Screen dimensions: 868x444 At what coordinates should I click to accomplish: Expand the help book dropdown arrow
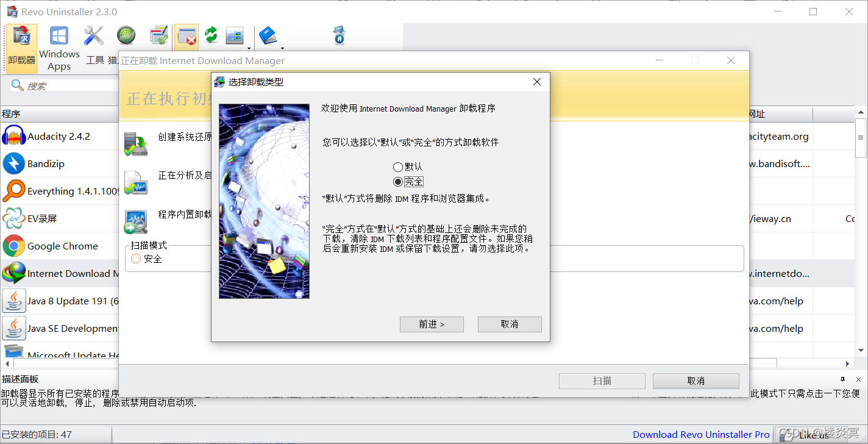[x=282, y=48]
